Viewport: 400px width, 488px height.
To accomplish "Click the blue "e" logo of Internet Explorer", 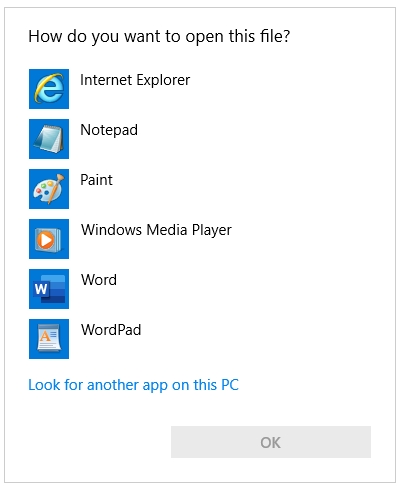I will (x=49, y=88).
